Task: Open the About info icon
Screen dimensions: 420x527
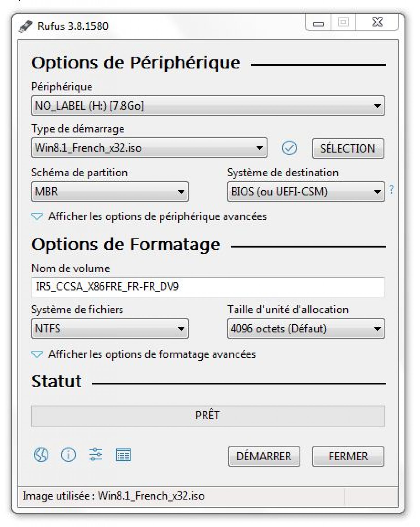Action: coord(68,455)
